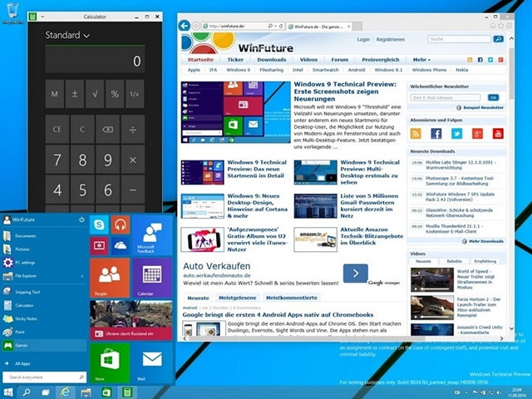Screen dimensions: 532x399
Task: Open the Calendar tile
Action: tap(152, 278)
